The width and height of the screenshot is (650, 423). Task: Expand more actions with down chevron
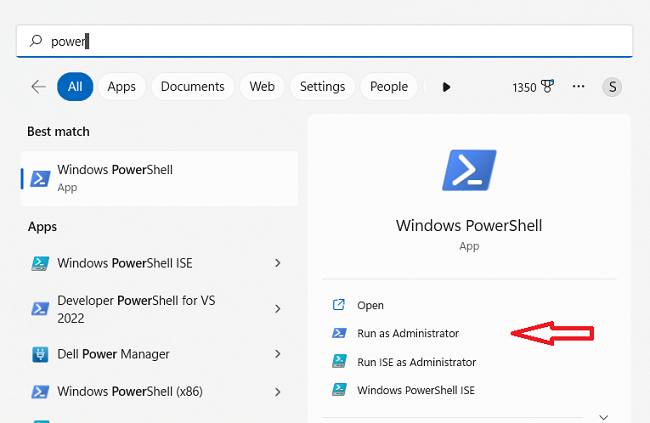604,417
